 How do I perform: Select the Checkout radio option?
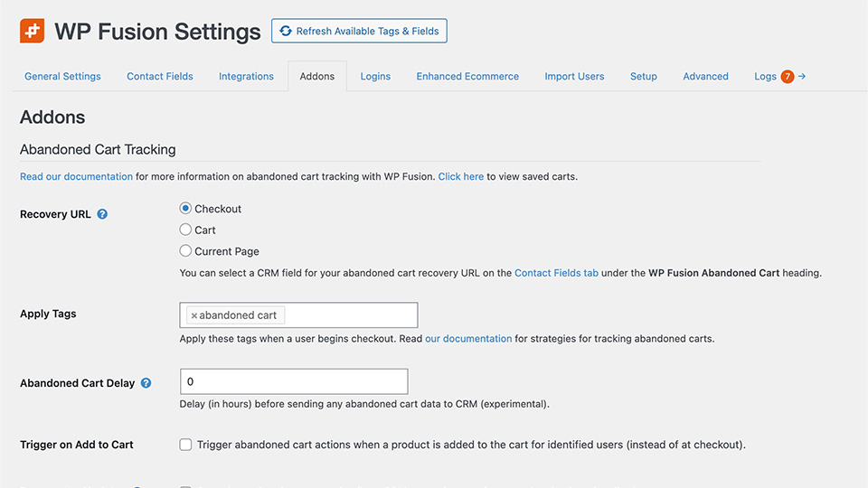[185, 209]
